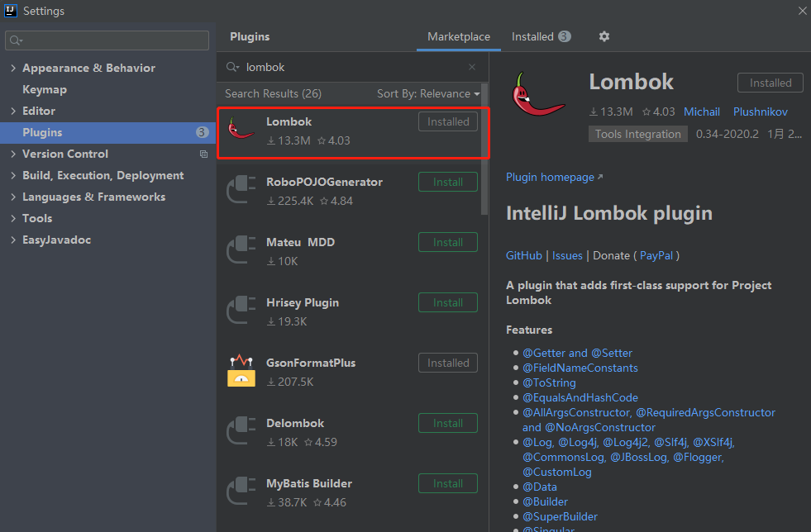Focus the plugin search field containing lombok
Screen dimensions: 811x532
point(351,67)
